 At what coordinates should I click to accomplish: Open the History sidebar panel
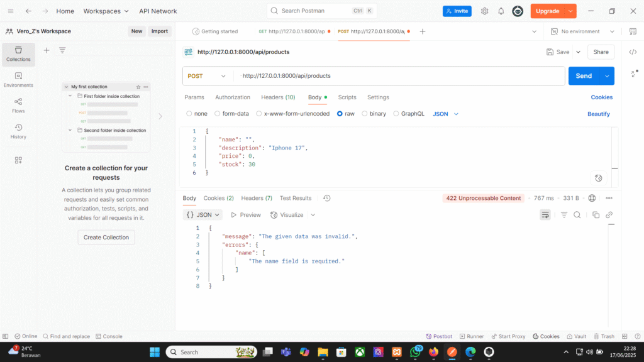click(18, 131)
